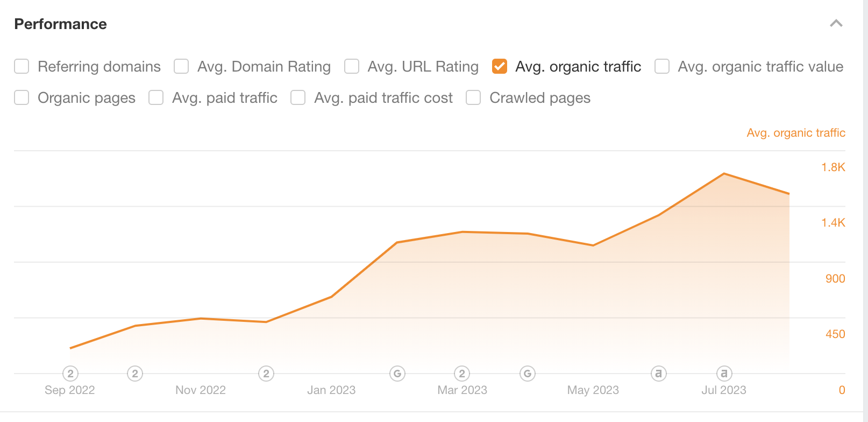Click the "2" event marker above Mar 2023
Viewport: 868px width, 422px height.
click(462, 374)
